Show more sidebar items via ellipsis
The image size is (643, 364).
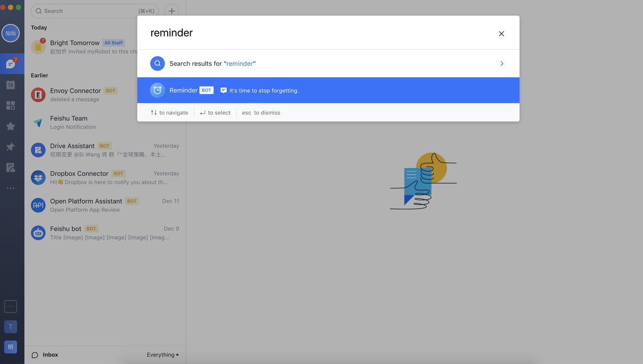click(11, 188)
